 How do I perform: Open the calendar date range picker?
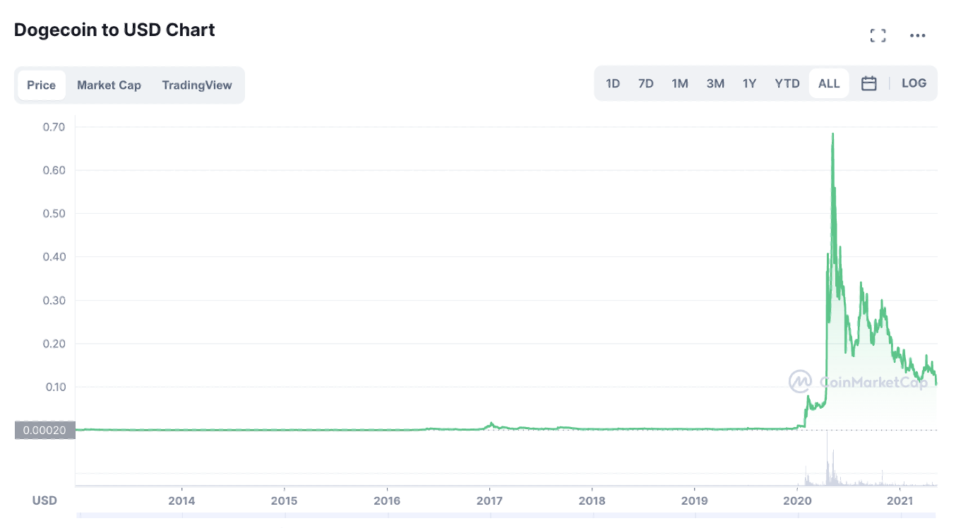(x=869, y=83)
